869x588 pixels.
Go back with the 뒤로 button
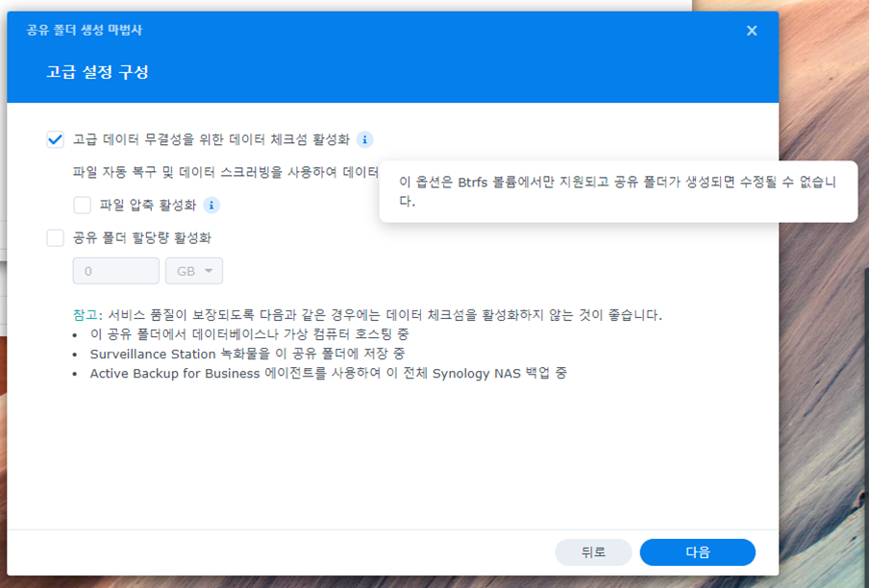coord(593,552)
